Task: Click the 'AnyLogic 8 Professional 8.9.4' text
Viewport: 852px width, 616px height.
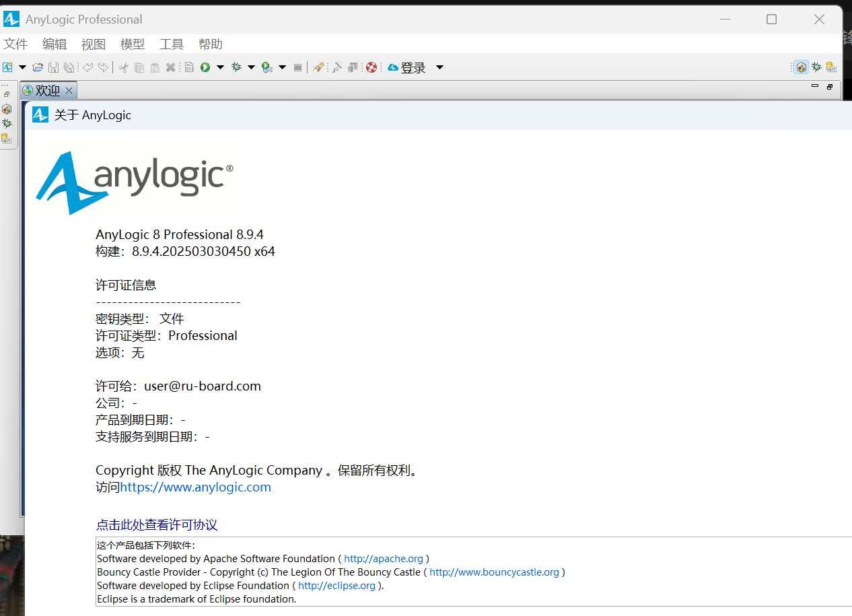Action: tap(180, 235)
